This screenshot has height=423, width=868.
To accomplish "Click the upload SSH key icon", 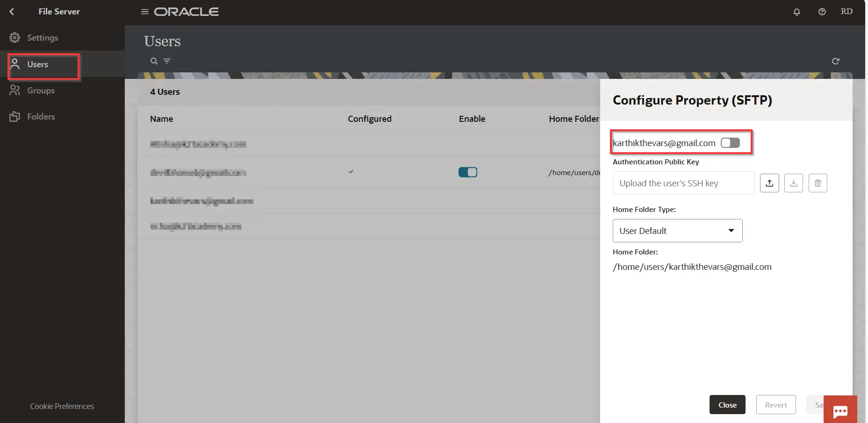I will pos(769,183).
